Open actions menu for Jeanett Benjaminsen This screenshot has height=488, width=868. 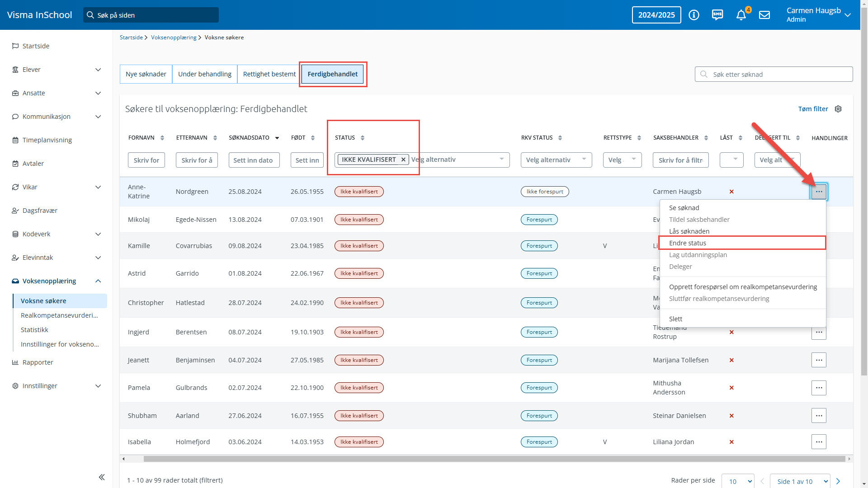click(819, 360)
